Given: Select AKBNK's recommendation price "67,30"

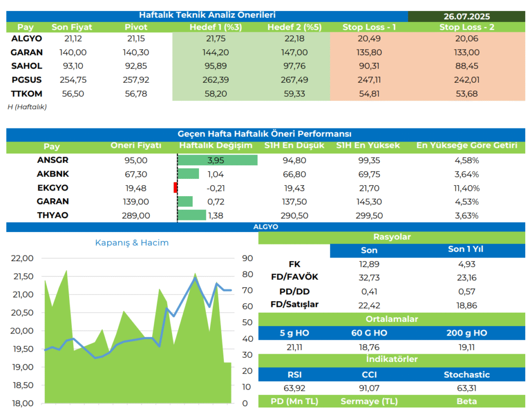Looking at the screenshot, I should pyautogui.click(x=136, y=174).
